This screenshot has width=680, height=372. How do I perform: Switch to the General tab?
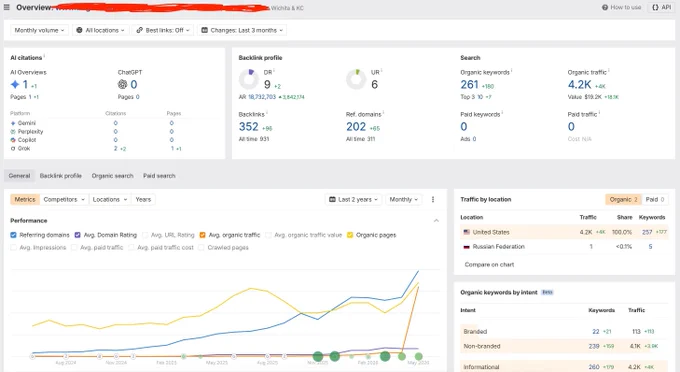20,176
